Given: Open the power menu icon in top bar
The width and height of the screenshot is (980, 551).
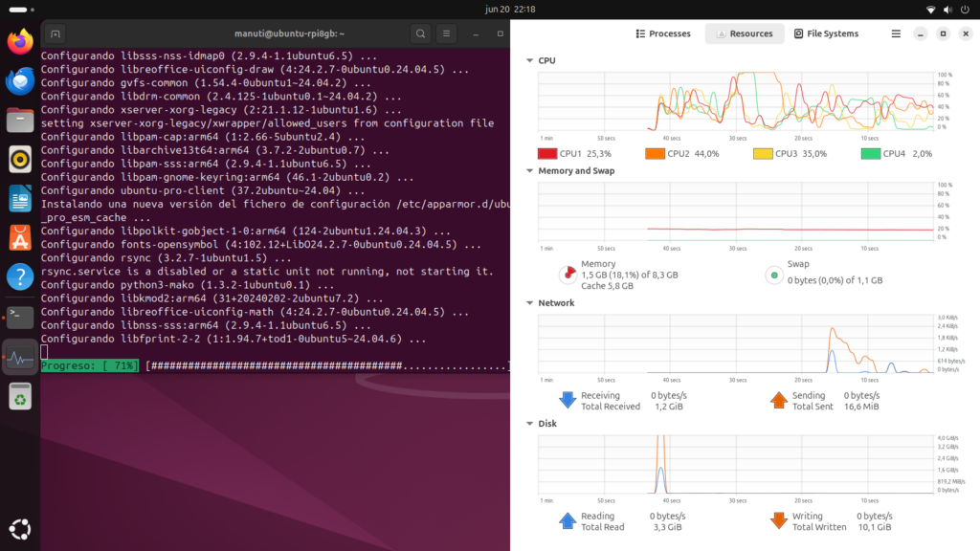Looking at the screenshot, I should (x=965, y=10).
